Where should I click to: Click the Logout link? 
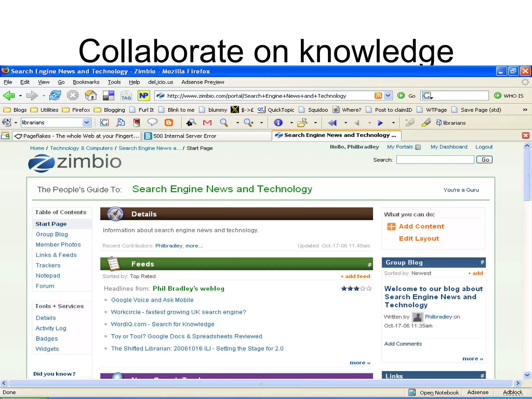coord(484,147)
